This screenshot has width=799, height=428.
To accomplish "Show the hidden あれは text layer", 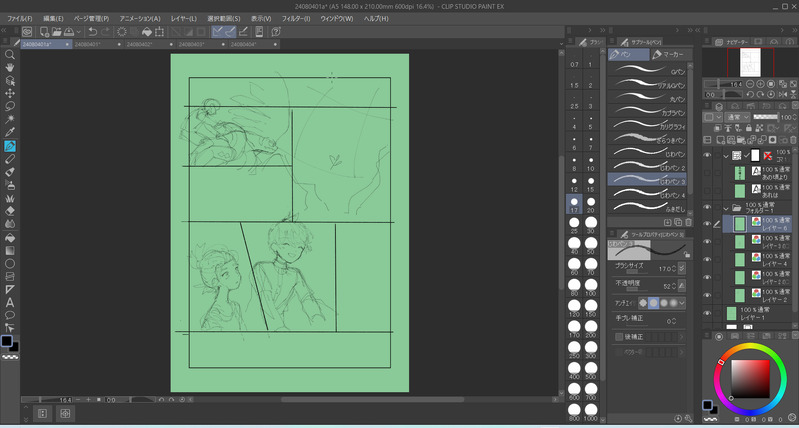I will click(707, 191).
